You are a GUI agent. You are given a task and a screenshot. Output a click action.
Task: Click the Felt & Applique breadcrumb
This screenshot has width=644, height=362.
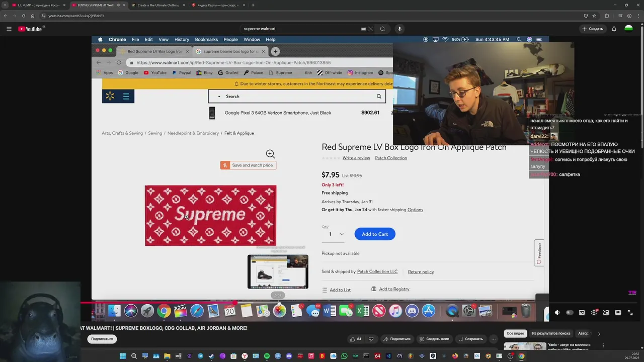(x=239, y=133)
